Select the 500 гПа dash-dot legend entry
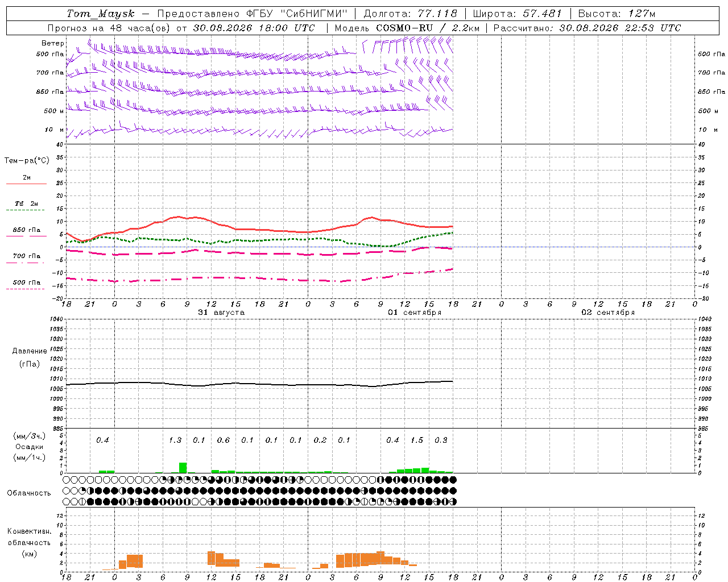This screenshot has height=582, width=728. tap(27, 284)
